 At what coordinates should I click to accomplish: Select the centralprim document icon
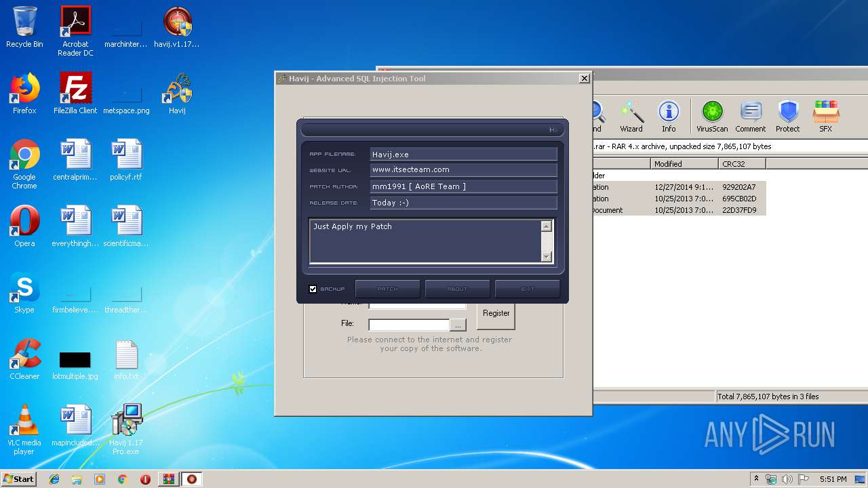75,160
